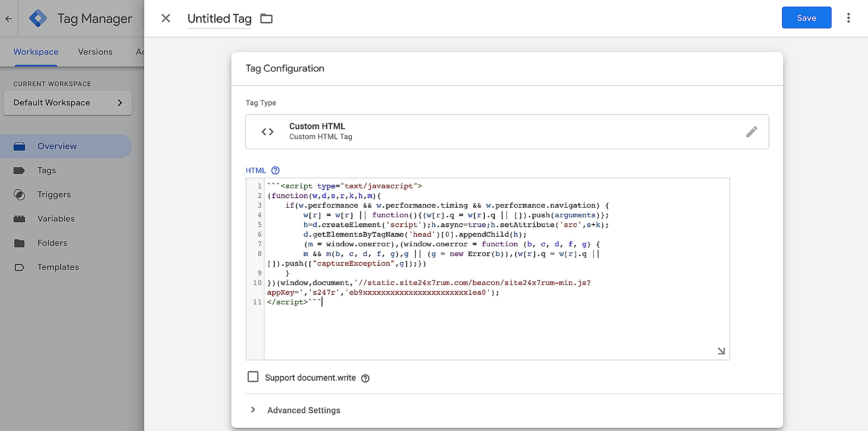The width and height of the screenshot is (868, 431).
Task: Click the back arrow in top-left corner
Action: coord(9,19)
